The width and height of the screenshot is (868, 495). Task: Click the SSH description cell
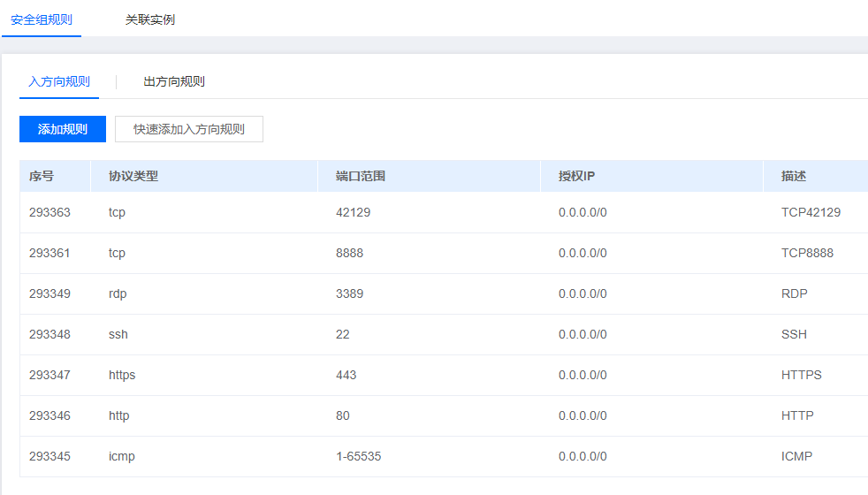tap(794, 334)
